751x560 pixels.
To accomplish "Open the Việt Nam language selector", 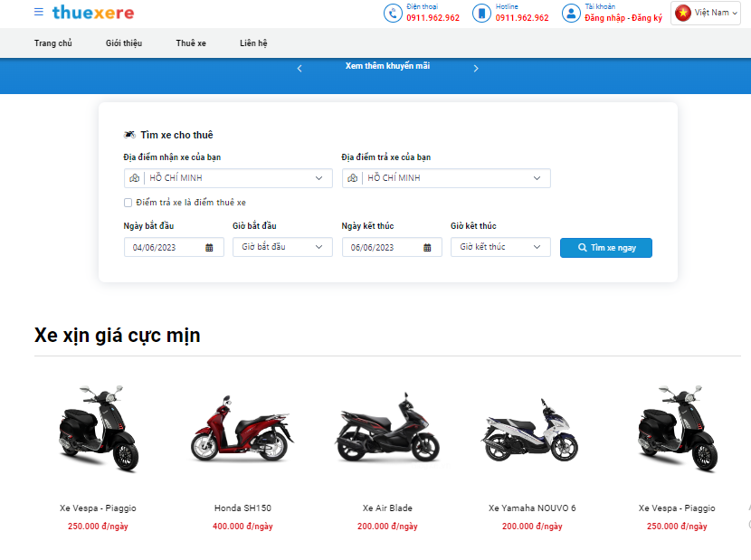I will tap(707, 13).
